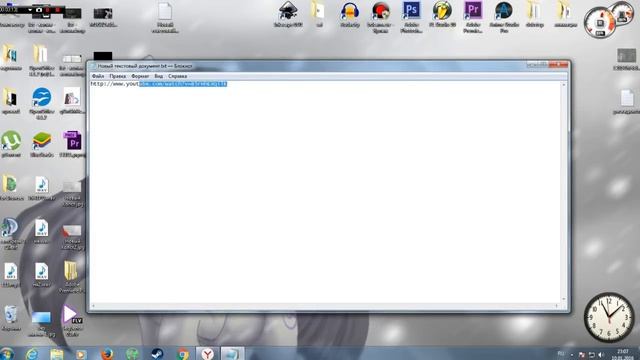The height and width of the screenshot is (360, 640).
Task: Open the Файл menu in Notepad
Action: coord(98,76)
